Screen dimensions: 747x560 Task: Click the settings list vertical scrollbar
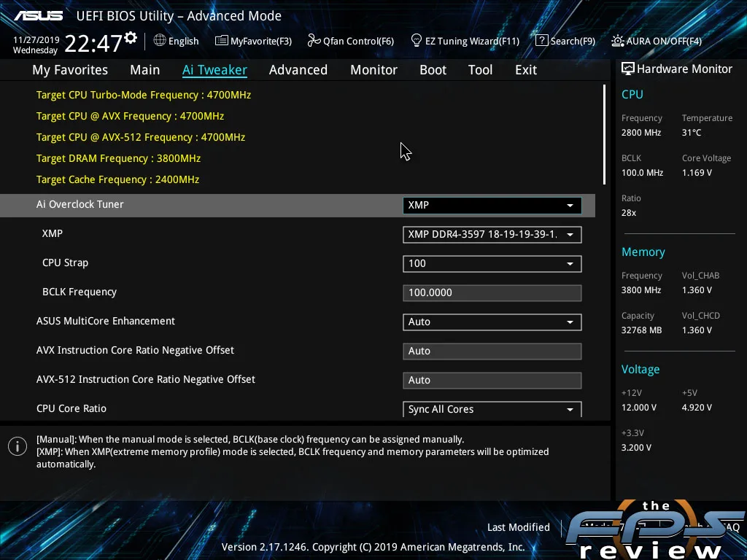pos(604,135)
